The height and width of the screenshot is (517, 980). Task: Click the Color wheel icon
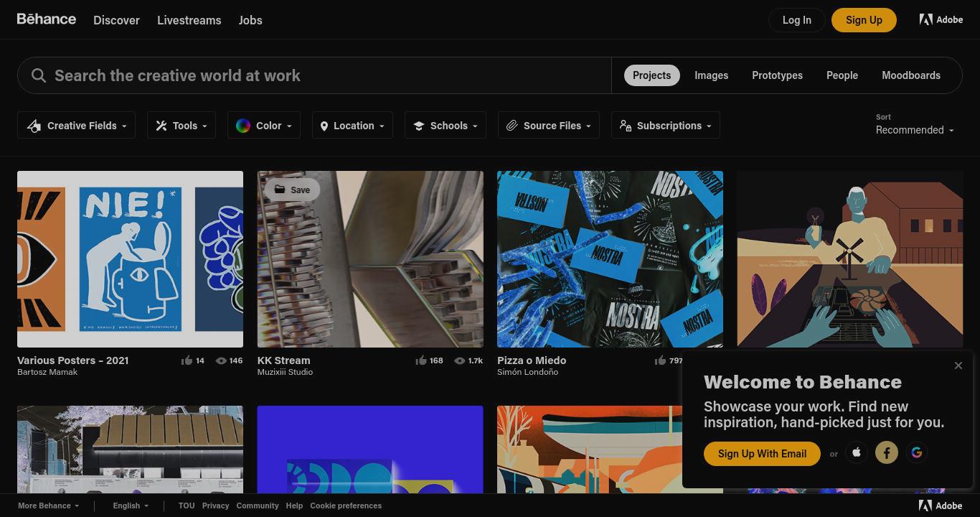tap(243, 126)
